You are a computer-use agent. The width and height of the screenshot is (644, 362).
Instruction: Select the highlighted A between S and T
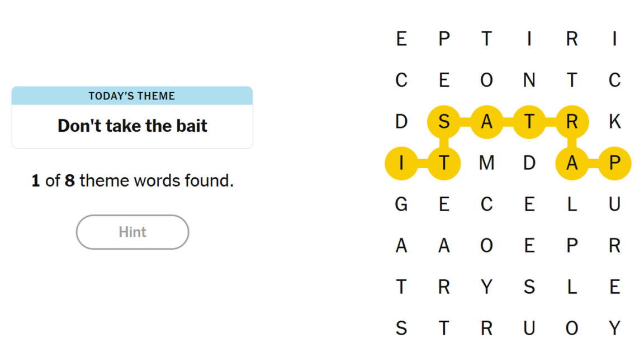coord(486,122)
